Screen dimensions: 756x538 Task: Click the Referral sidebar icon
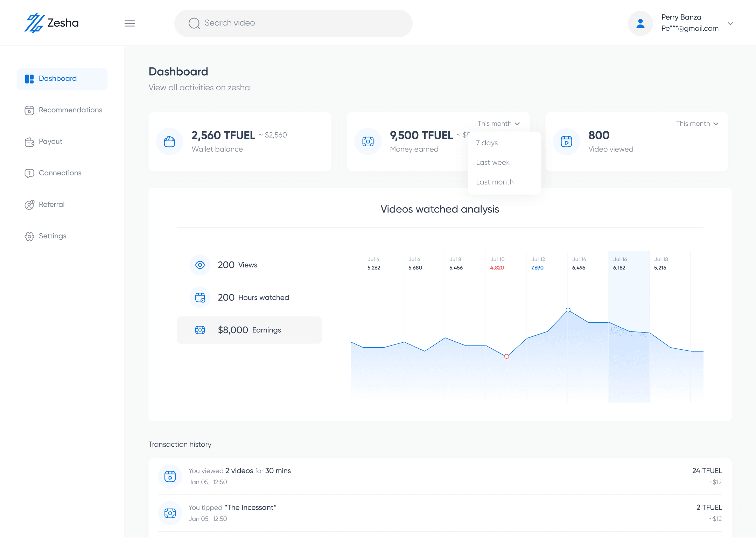(29, 205)
